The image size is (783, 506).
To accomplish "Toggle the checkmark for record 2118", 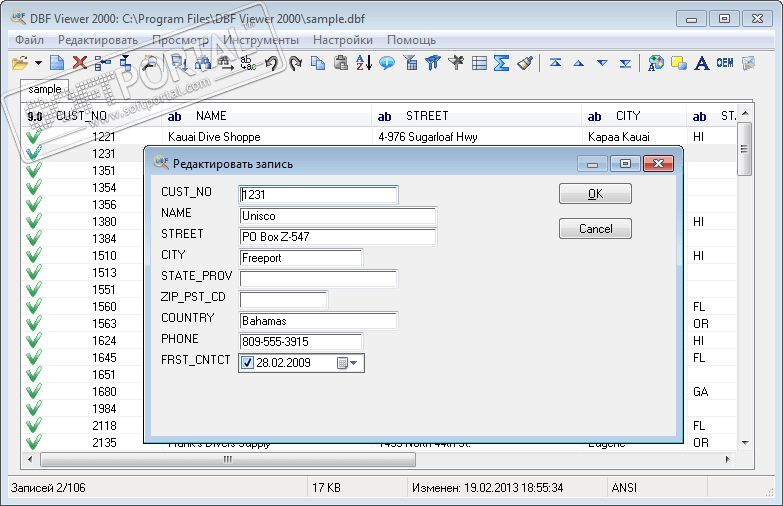I will pos(33,426).
